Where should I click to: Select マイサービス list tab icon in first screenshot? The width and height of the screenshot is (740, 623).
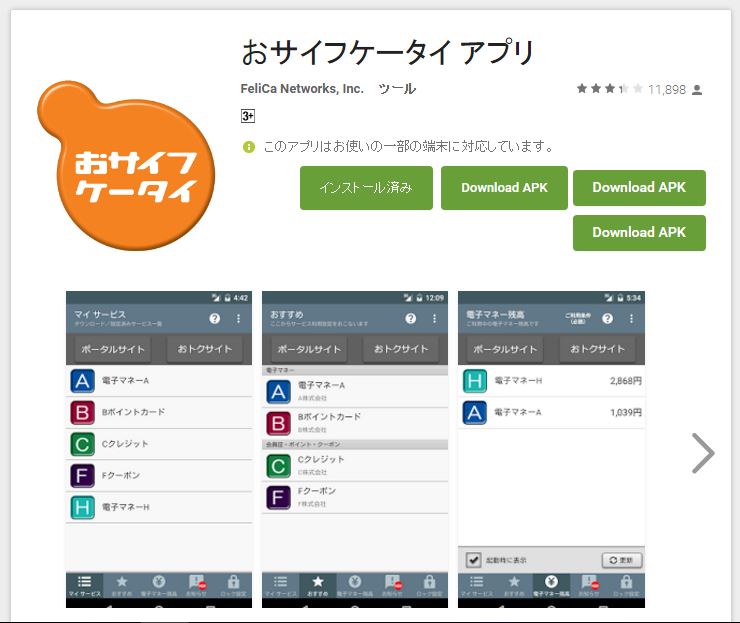click(x=84, y=585)
